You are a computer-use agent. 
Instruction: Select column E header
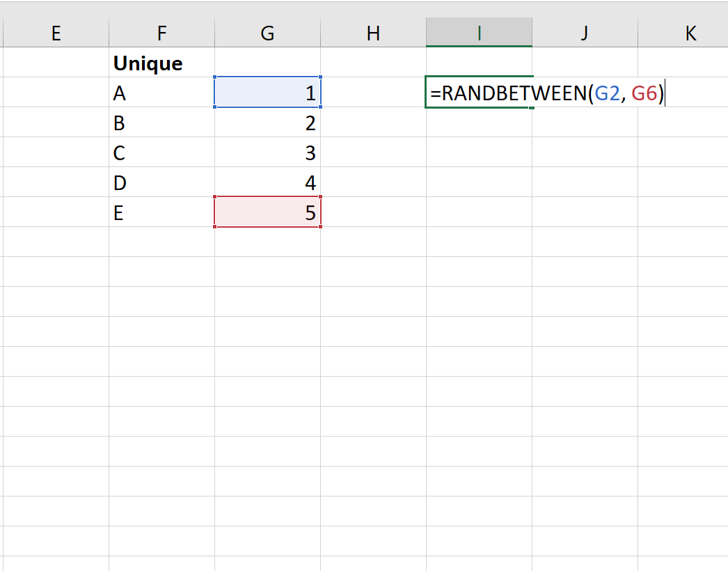pos(56,33)
